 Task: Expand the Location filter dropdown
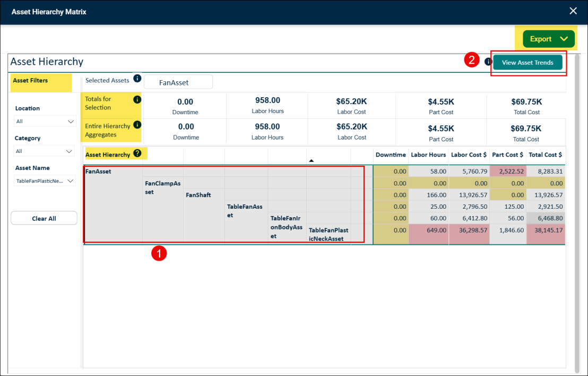coord(45,121)
